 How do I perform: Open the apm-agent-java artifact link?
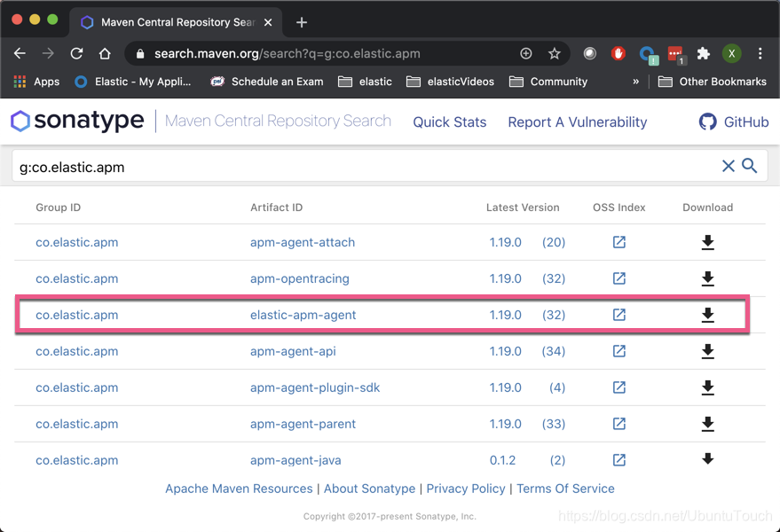[x=295, y=460]
